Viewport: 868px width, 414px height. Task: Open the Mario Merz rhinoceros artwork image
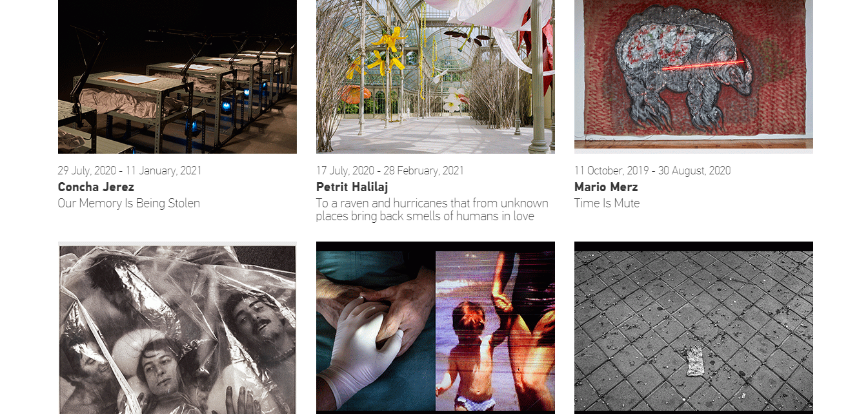[694, 76]
